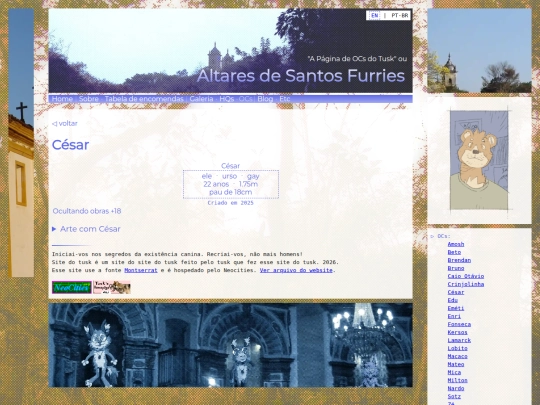The width and height of the screenshot is (540, 405).
Task: Click the Altares de Santos Furries title
Action: pyautogui.click(x=301, y=76)
